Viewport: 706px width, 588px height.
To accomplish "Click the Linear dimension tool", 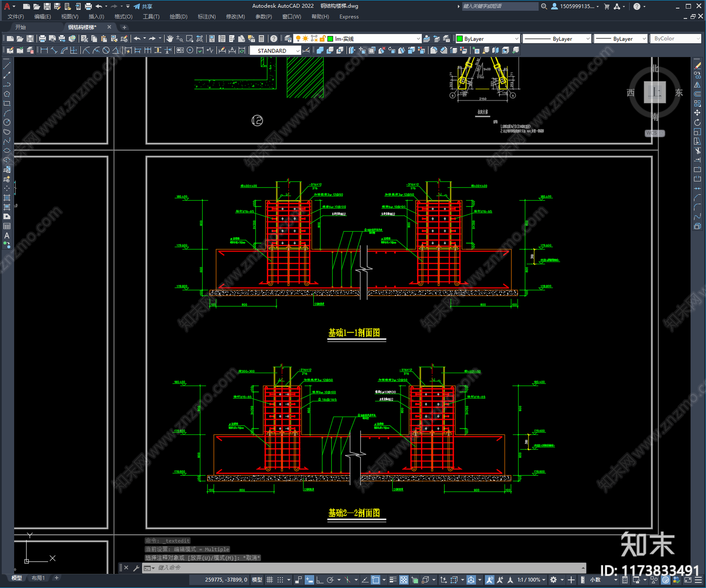I will 44,50.
